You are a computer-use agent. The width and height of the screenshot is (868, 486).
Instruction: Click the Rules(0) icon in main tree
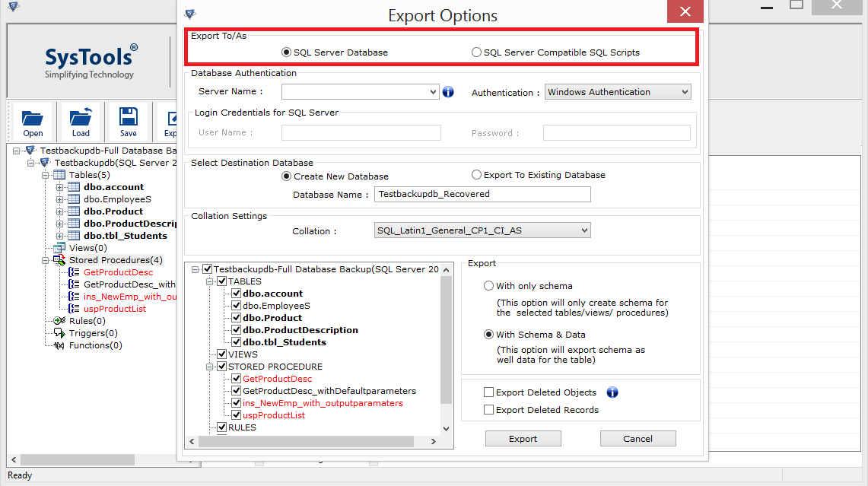59,321
